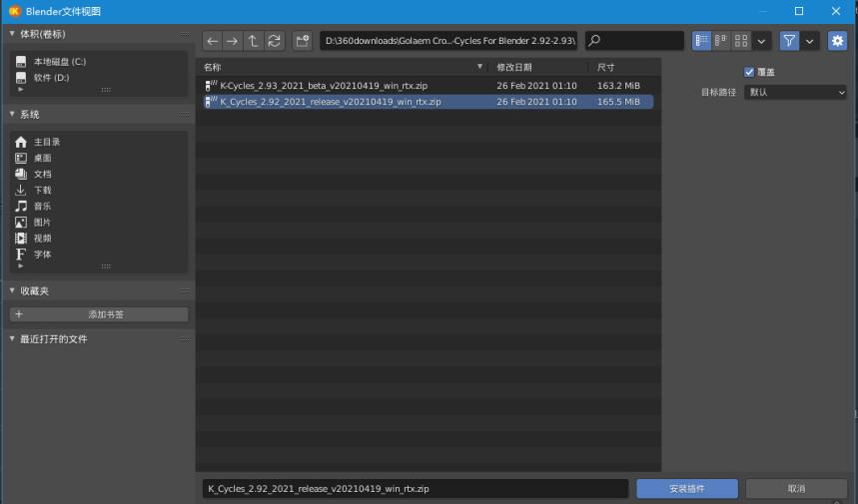The image size is (858, 504).
Task: Refresh the file list
Action: click(274, 41)
